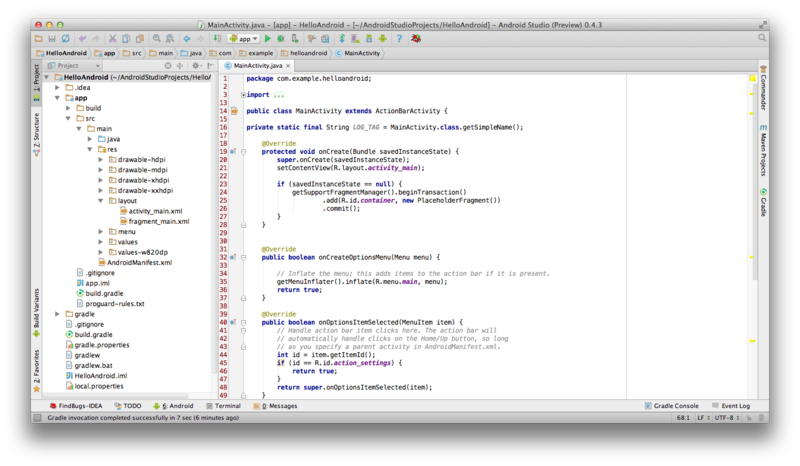Collapse the layout folder

(x=101, y=201)
